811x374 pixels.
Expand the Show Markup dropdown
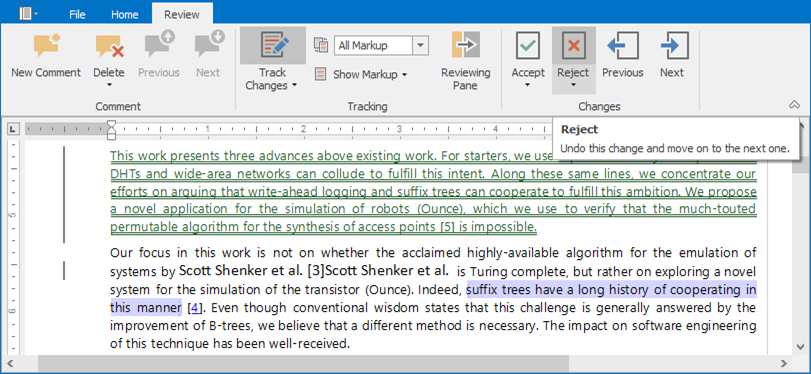[404, 75]
